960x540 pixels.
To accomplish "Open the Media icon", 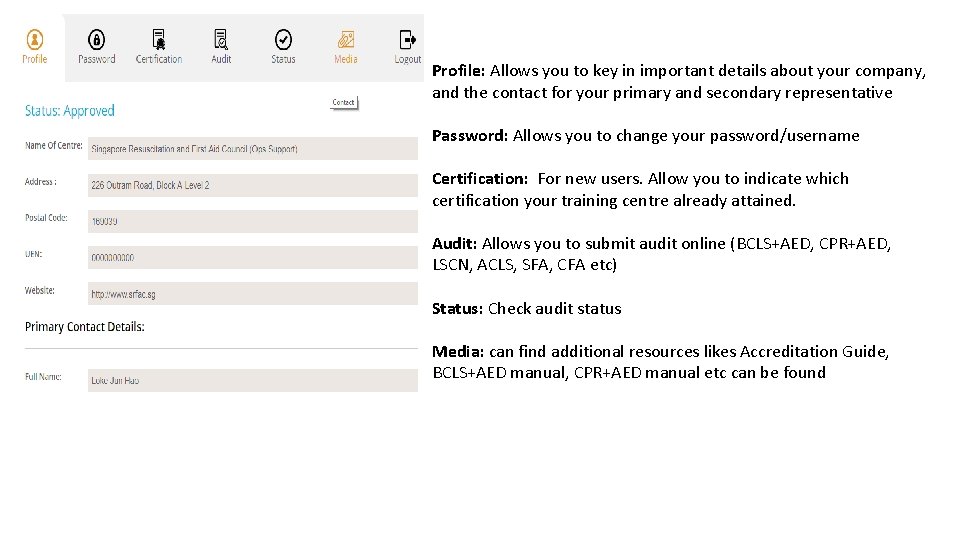I will pyautogui.click(x=346, y=40).
